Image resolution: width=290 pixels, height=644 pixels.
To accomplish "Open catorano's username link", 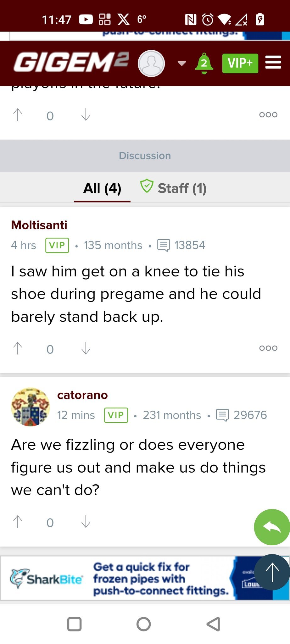I will 82,395.
